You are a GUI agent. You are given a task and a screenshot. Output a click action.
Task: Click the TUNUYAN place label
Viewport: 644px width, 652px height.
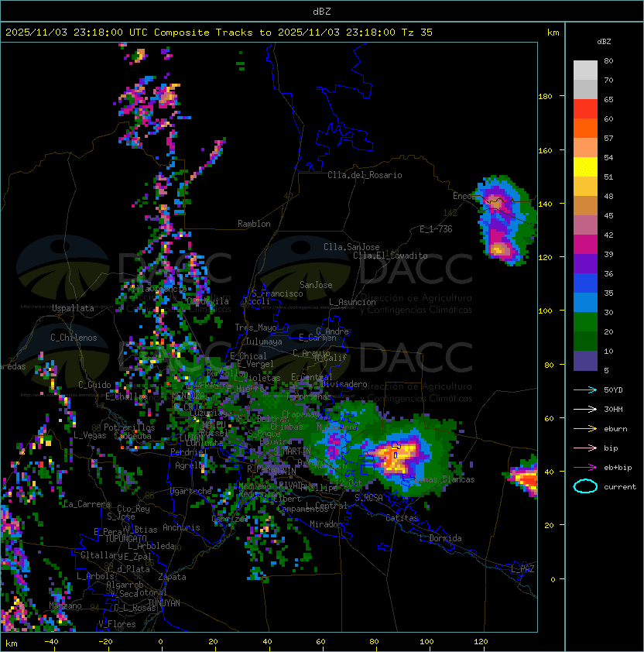pos(164,603)
